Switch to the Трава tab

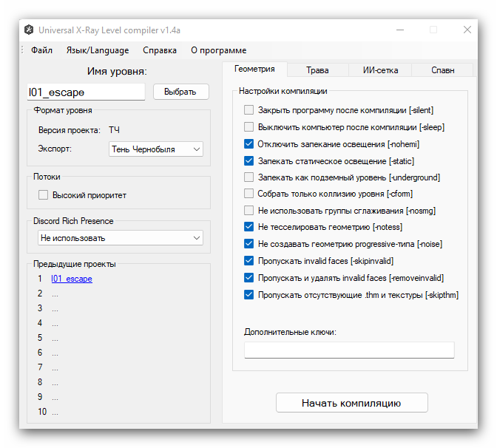(317, 70)
